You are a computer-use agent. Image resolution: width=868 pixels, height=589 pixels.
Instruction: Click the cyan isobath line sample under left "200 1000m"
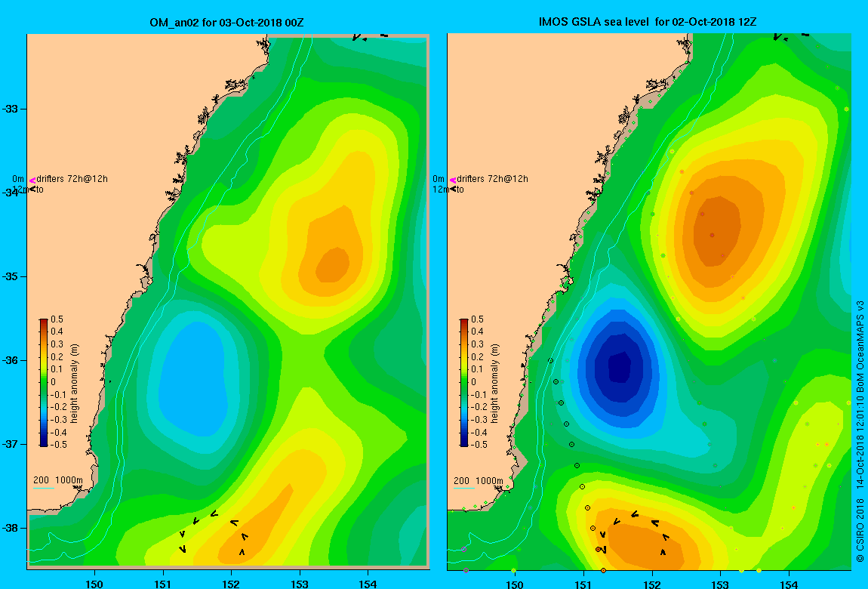click(44, 488)
